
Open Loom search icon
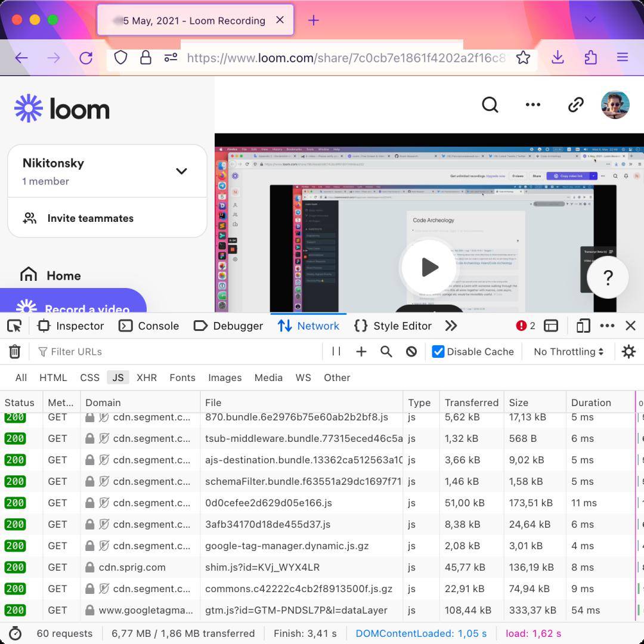(x=490, y=105)
